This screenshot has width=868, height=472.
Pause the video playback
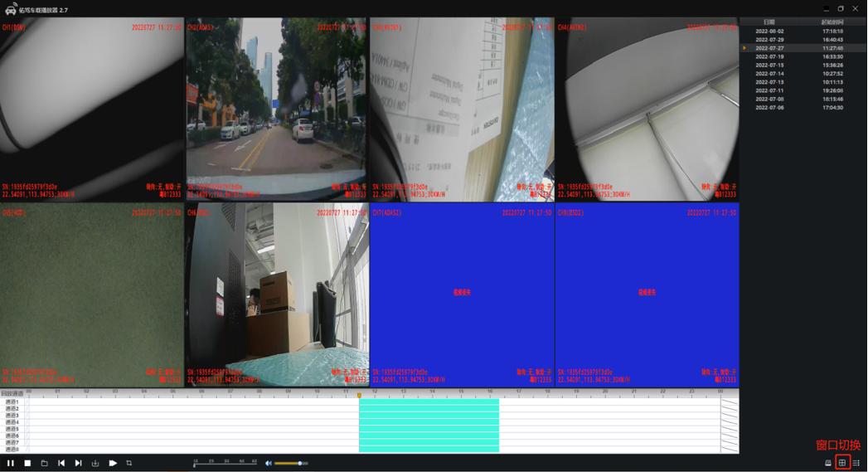(11, 463)
